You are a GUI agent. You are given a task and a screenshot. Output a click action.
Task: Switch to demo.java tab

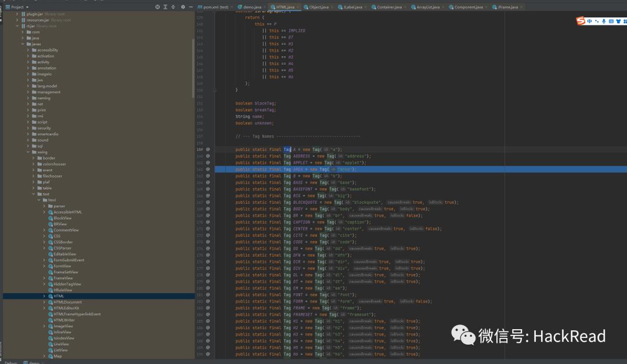point(252,7)
